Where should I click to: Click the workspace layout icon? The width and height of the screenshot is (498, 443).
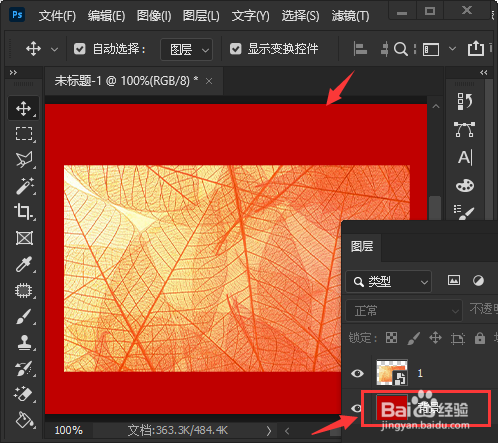(x=431, y=49)
